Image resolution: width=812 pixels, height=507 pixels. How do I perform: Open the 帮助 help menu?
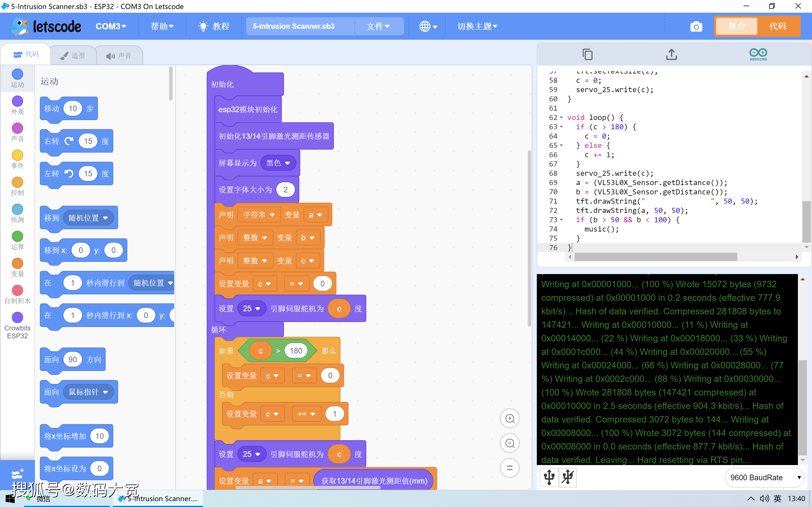click(x=162, y=26)
